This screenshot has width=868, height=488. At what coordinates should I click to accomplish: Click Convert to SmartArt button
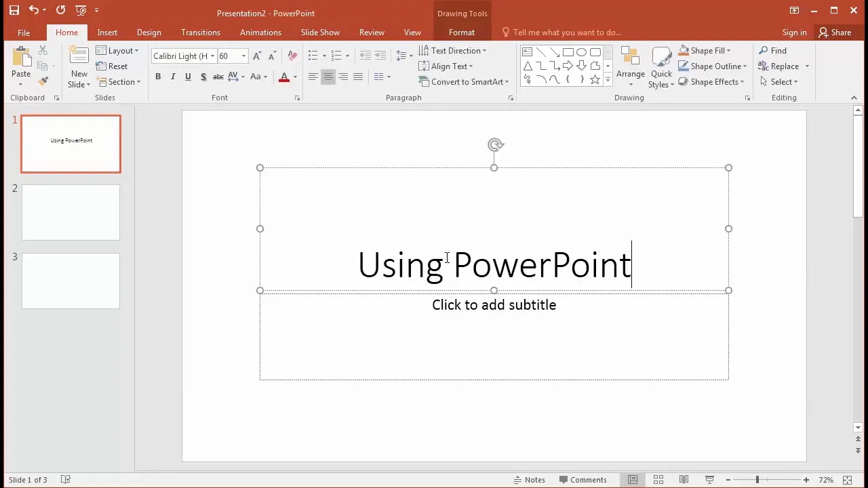tap(464, 82)
